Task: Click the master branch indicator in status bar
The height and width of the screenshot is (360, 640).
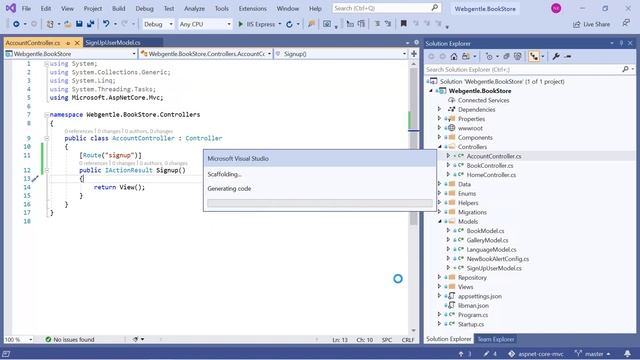Action: [x=593, y=353]
